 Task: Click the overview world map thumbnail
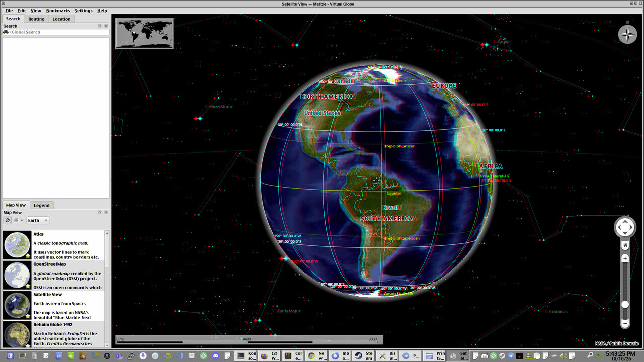[x=144, y=33]
